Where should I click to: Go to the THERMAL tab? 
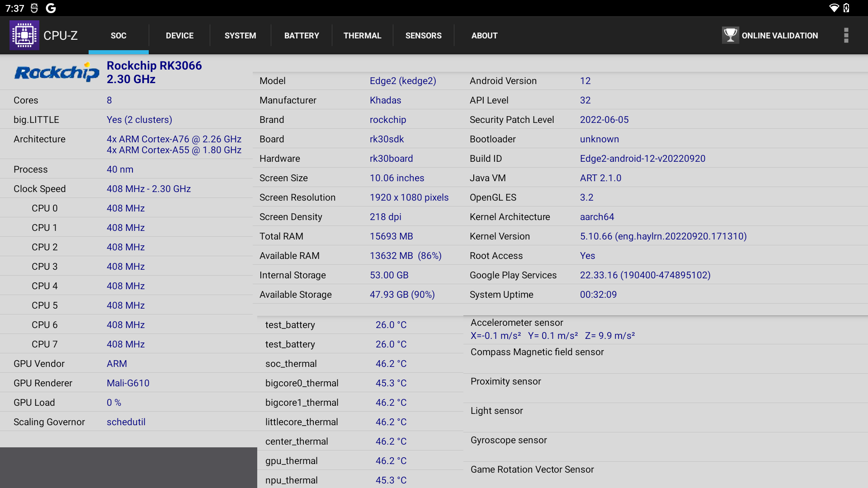[363, 36]
